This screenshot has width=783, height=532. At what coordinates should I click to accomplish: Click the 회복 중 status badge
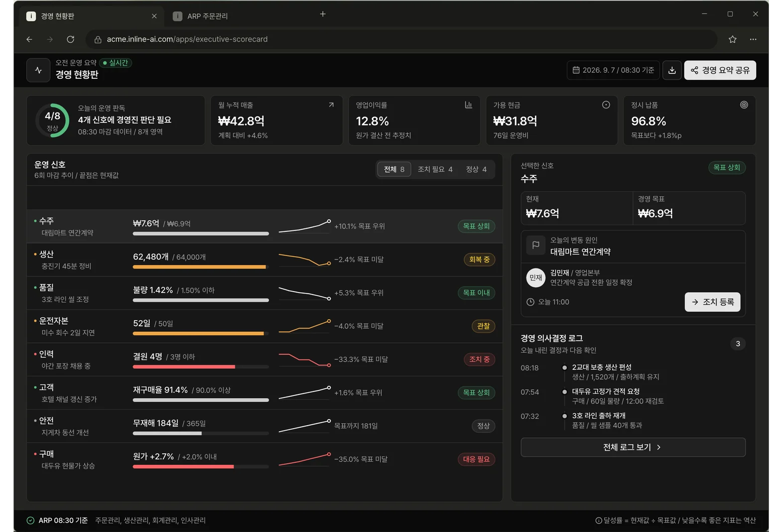coord(479,259)
